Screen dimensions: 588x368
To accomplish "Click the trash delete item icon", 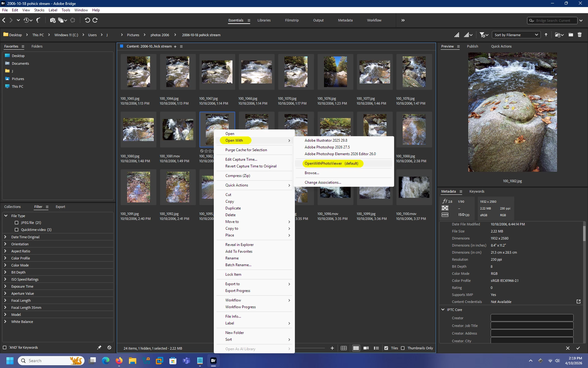I will click(579, 35).
